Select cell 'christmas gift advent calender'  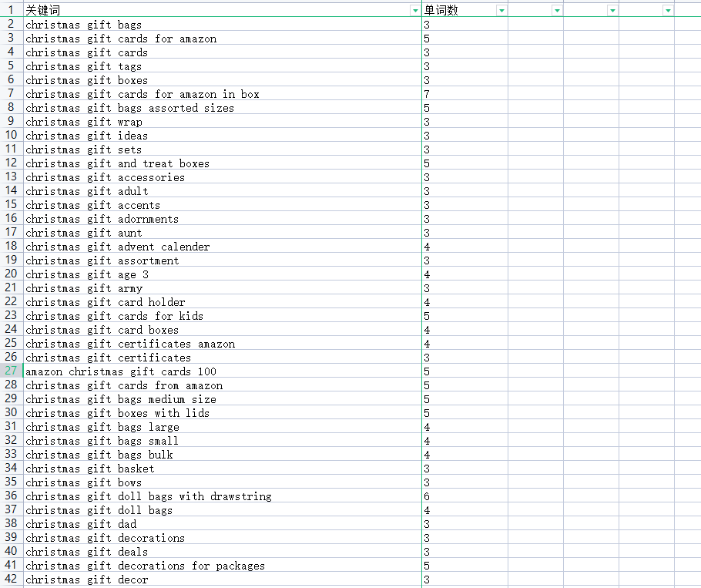coord(222,246)
